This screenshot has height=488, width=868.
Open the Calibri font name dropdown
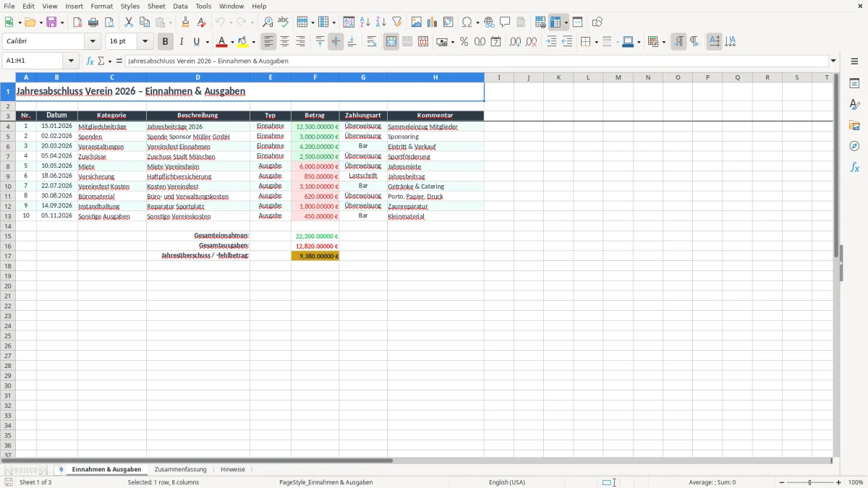[92, 42]
